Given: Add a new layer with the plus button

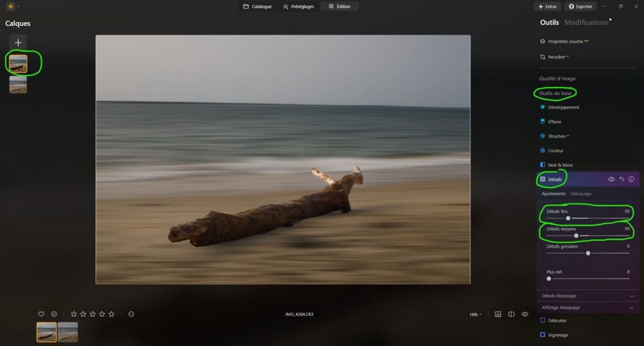Looking at the screenshot, I should [18, 42].
